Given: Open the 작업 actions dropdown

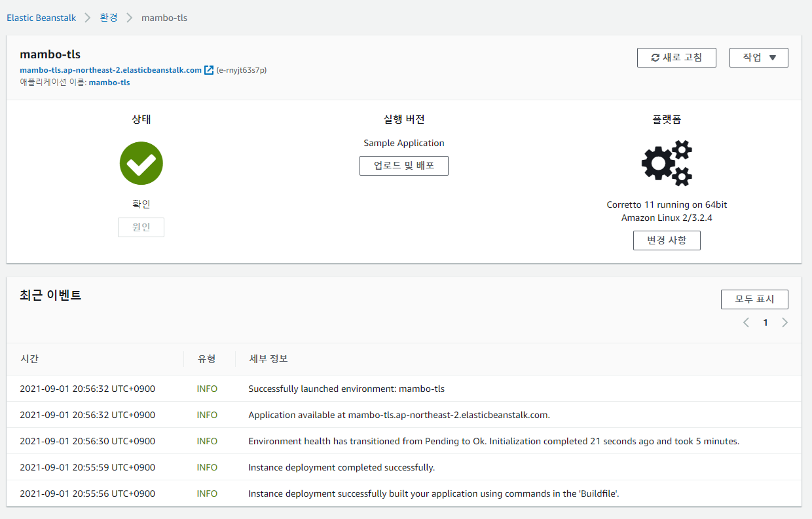Looking at the screenshot, I should [758, 58].
